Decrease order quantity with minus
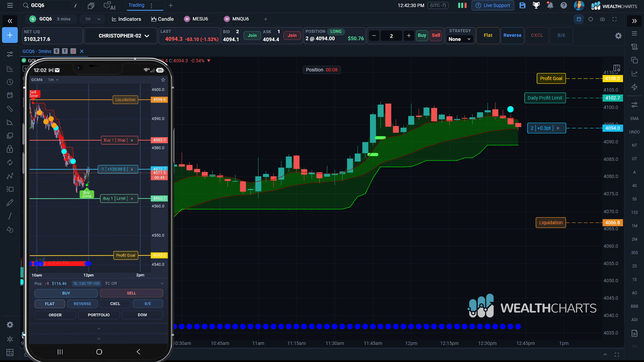This screenshot has height=362, width=644. 374,36
